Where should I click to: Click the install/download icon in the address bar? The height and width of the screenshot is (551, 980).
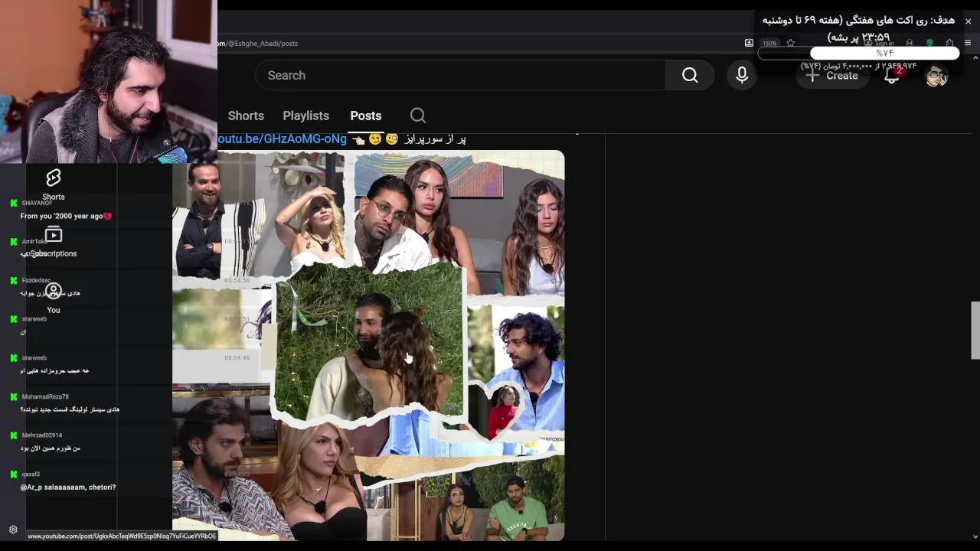[749, 43]
